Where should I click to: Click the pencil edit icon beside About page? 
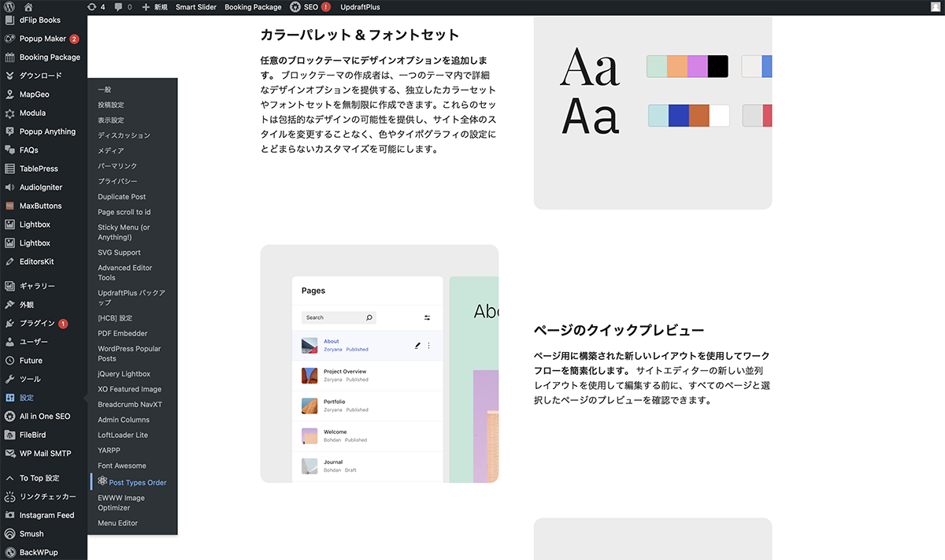pos(417,346)
